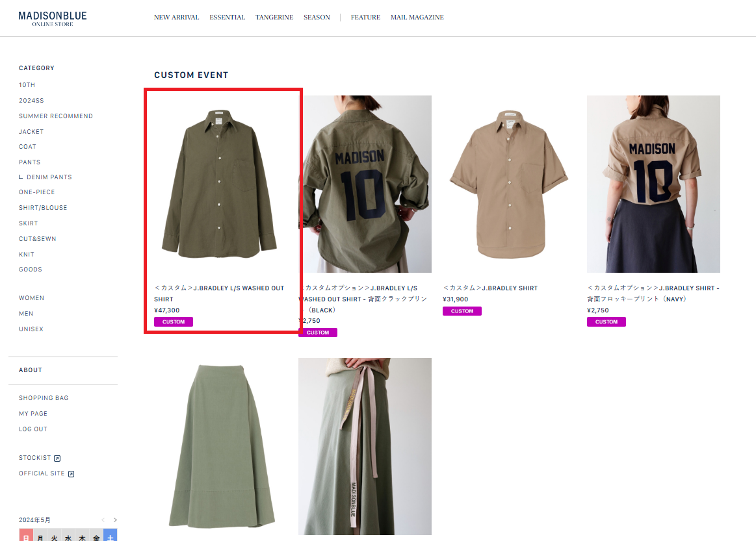756x541 pixels.
Task: Show the COAT category
Action: 27,146
